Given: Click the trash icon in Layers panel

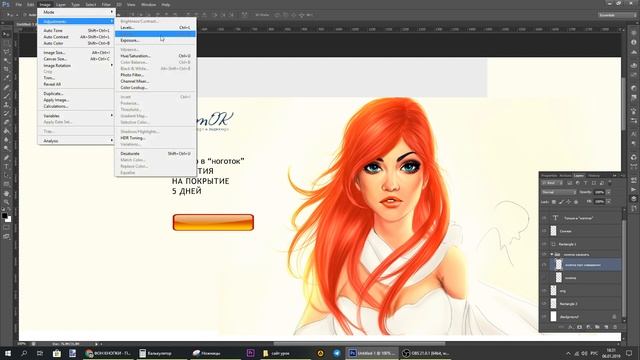Looking at the screenshot, I should (x=615, y=327).
